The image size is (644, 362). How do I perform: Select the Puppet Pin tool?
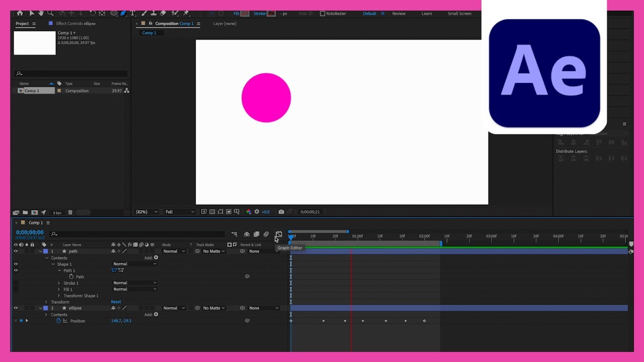186,13
